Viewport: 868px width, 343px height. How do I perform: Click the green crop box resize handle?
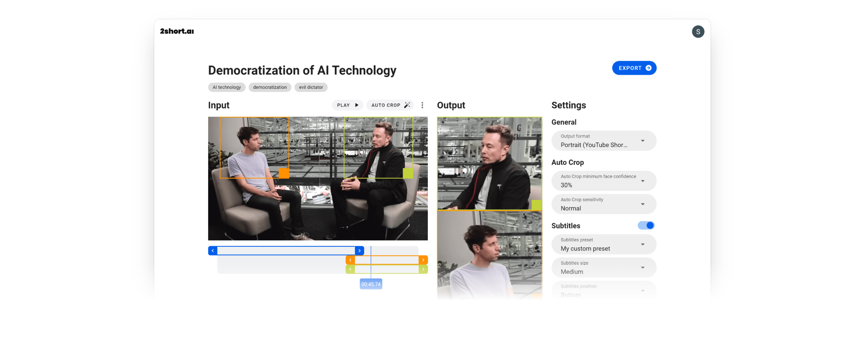(x=408, y=173)
